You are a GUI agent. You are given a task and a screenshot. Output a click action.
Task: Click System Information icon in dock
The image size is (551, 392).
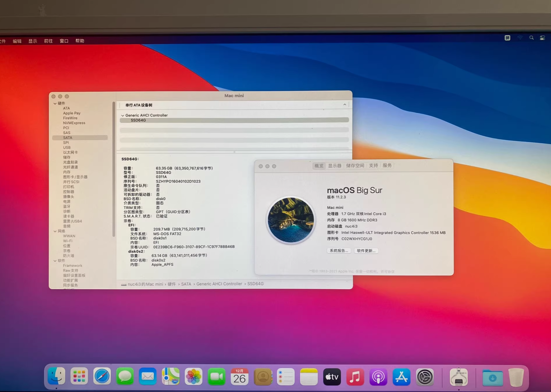tap(458, 377)
